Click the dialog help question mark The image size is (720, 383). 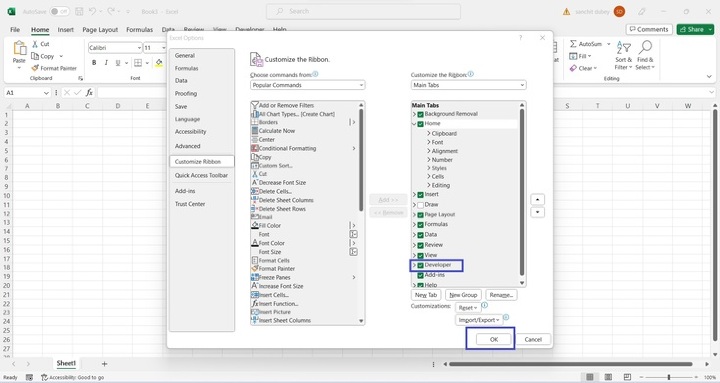pos(520,38)
